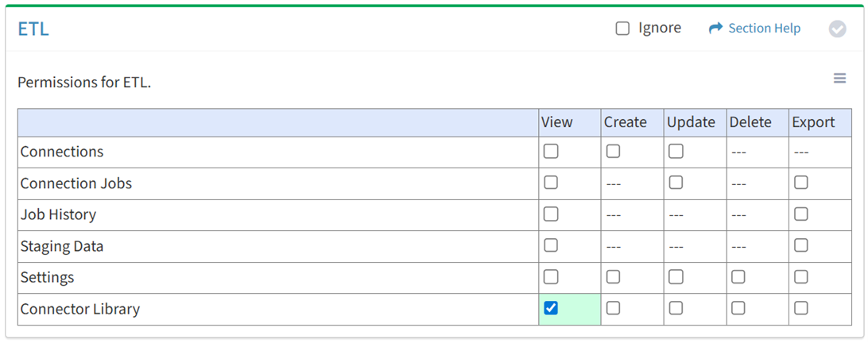Tick Export for Staging Data
The image size is (868, 343).
(800, 245)
